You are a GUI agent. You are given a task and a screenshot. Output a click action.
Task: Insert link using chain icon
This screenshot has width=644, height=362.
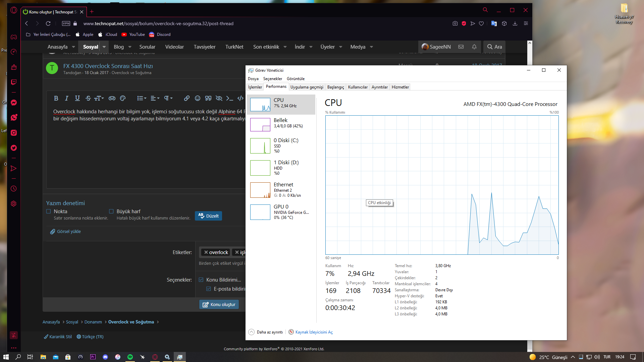point(187,98)
